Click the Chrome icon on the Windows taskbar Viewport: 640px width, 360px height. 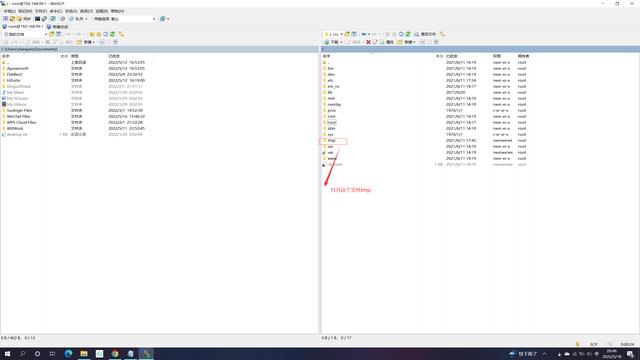coord(115,353)
